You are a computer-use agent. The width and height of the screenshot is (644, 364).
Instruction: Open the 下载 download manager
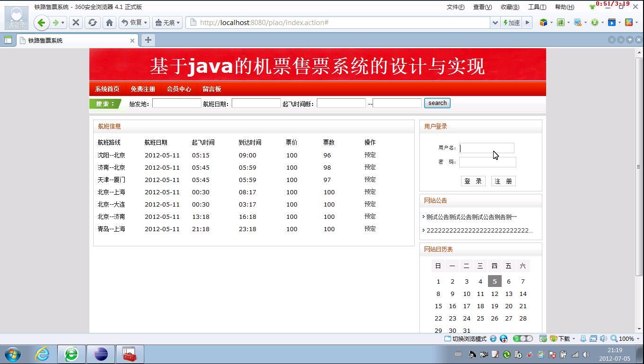point(560,338)
